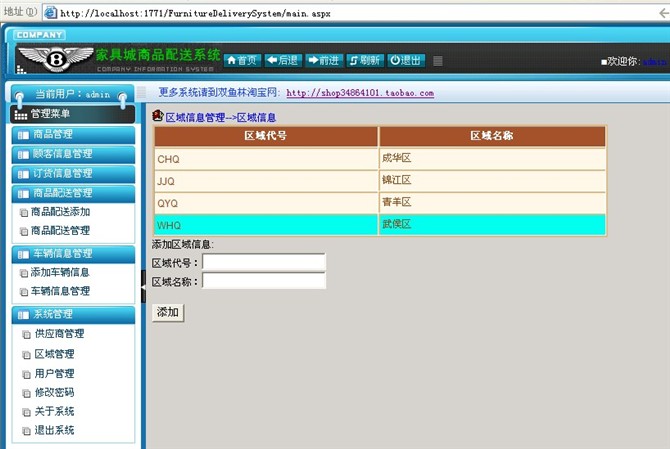Click the small grid icon next to 退出

[x=438, y=61]
